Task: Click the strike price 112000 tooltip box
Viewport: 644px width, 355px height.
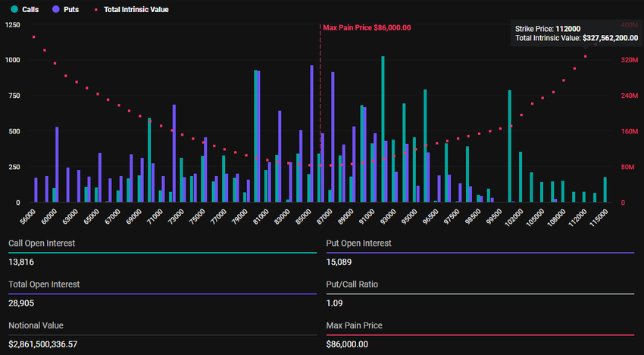Action: point(576,33)
